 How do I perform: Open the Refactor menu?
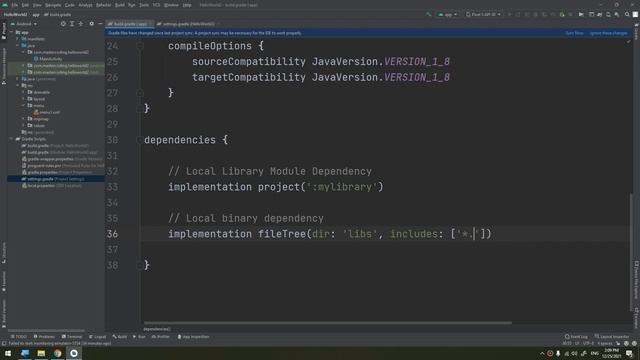click(103, 5)
